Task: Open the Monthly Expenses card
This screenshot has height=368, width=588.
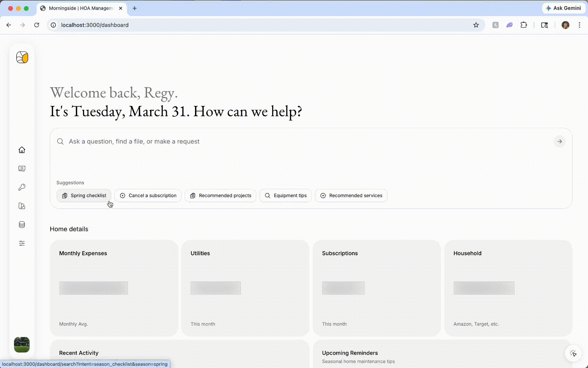Action: [x=114, y=288]
